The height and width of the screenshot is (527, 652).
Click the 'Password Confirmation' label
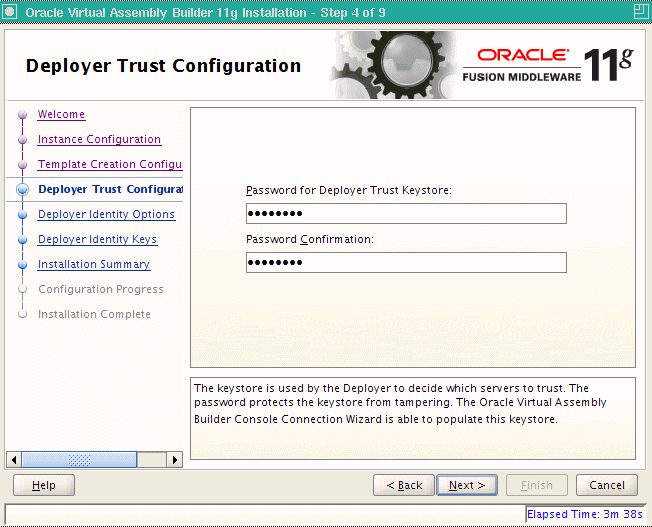[x=310, y=240]
